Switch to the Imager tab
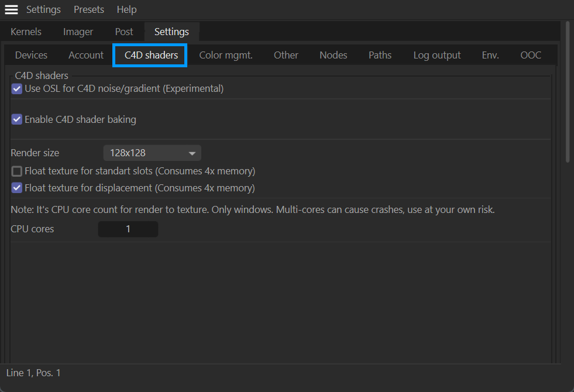This screenshot has width=574, height=392. 78,32
